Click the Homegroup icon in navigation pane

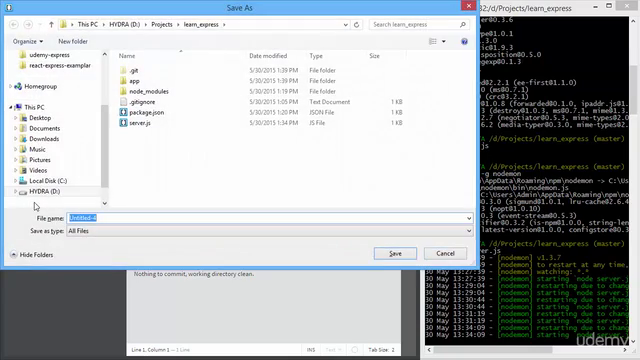[x=18, y=86]
